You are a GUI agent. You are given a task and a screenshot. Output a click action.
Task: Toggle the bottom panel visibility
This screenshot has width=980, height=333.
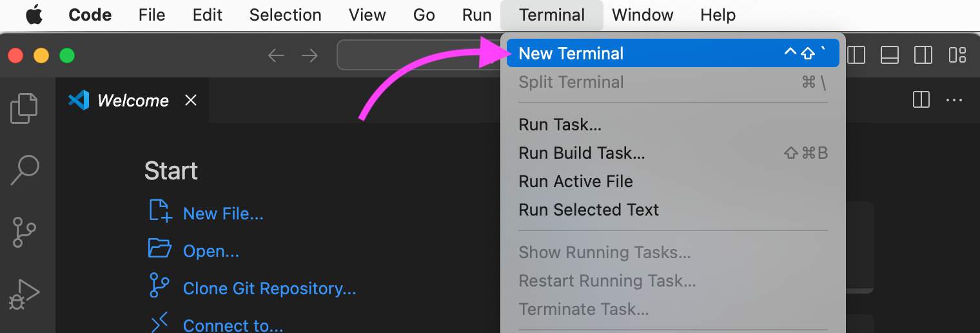click(890, 55)
